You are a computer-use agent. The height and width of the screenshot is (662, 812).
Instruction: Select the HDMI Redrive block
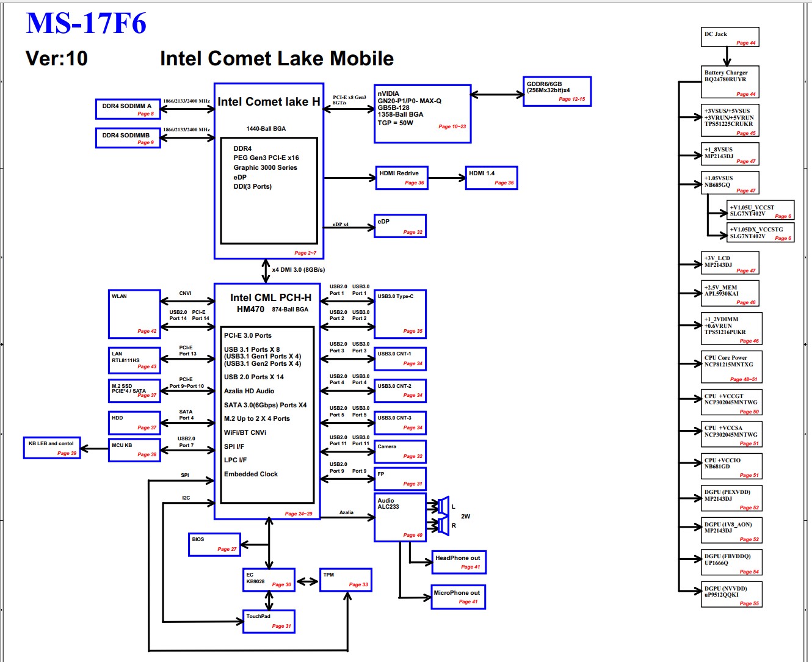point(402,178)
